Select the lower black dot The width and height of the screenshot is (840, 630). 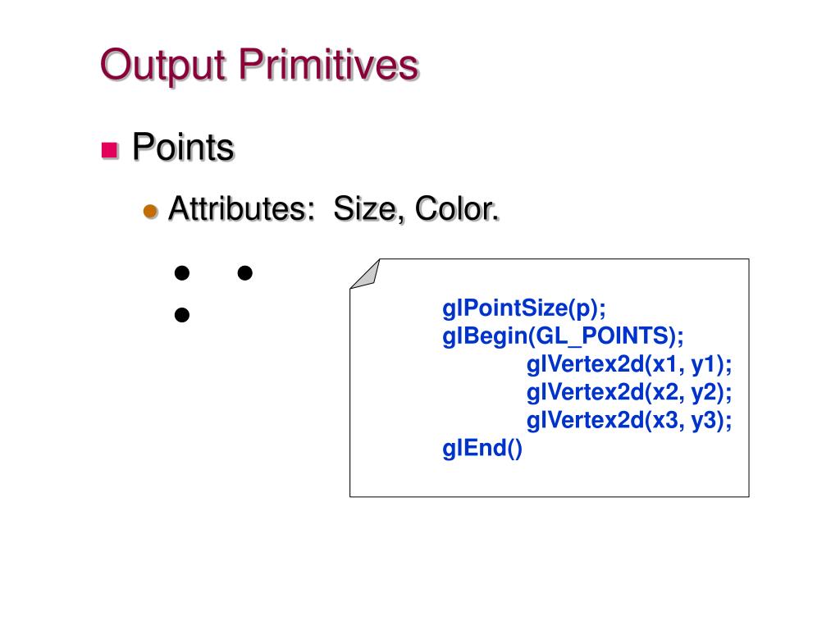(x=182, y=315)
